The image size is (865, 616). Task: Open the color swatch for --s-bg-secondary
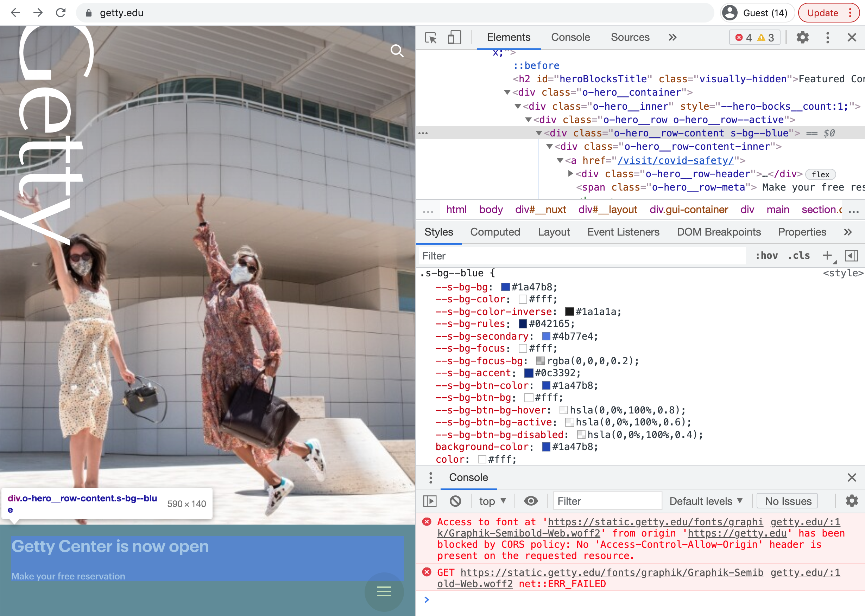click(546, 336)
